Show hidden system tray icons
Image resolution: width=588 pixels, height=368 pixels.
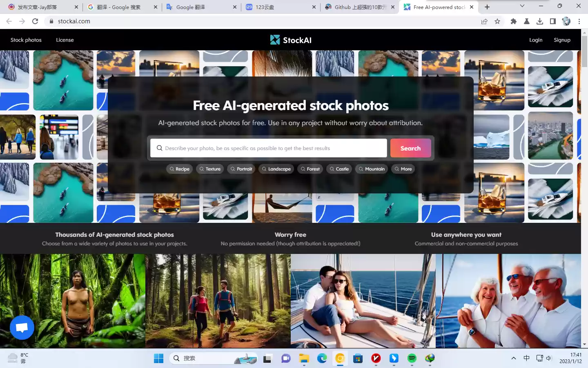click(x=513, y=358)
